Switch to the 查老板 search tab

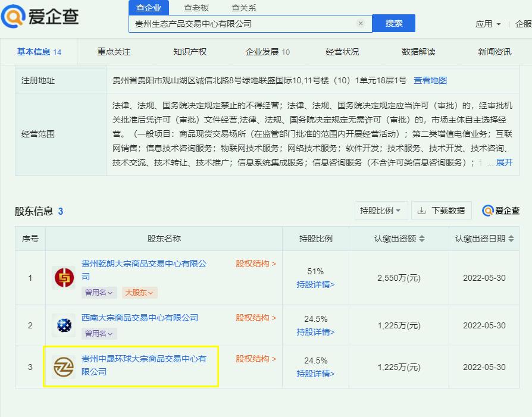pyautogui.click(x=196, y=8)
